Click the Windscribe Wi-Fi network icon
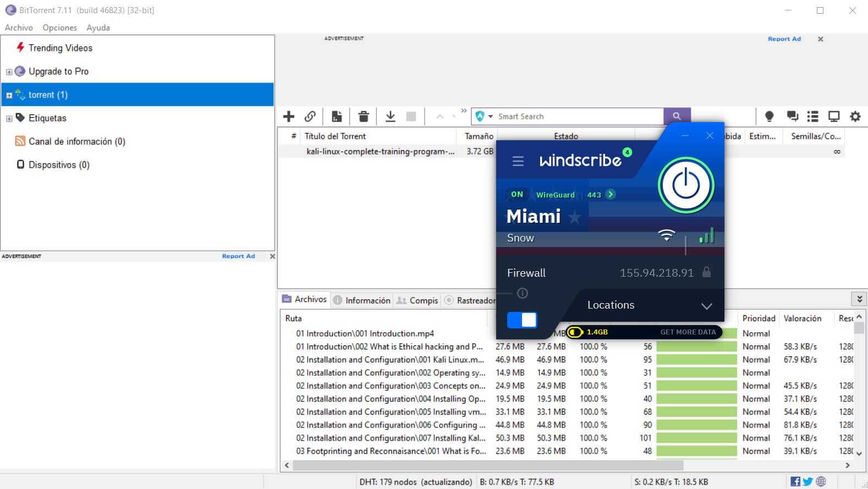Viewport: 868px width, 489px height. pos(667,235)
